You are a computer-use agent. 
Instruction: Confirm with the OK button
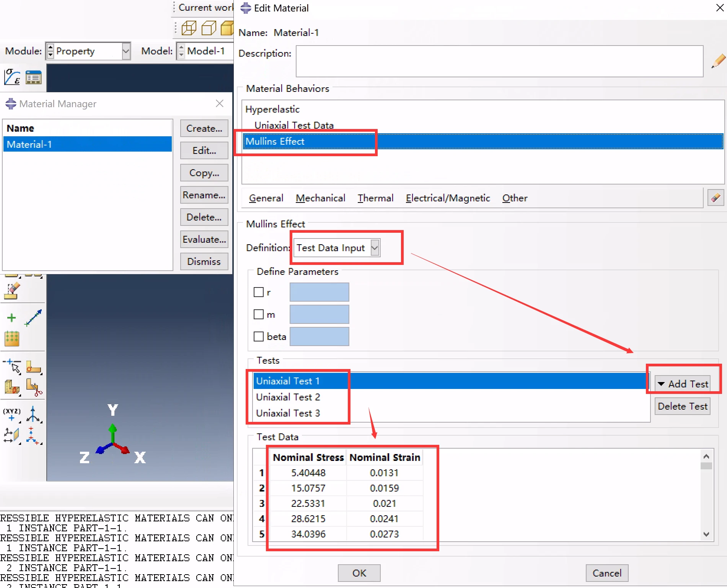tap(359, 573)
